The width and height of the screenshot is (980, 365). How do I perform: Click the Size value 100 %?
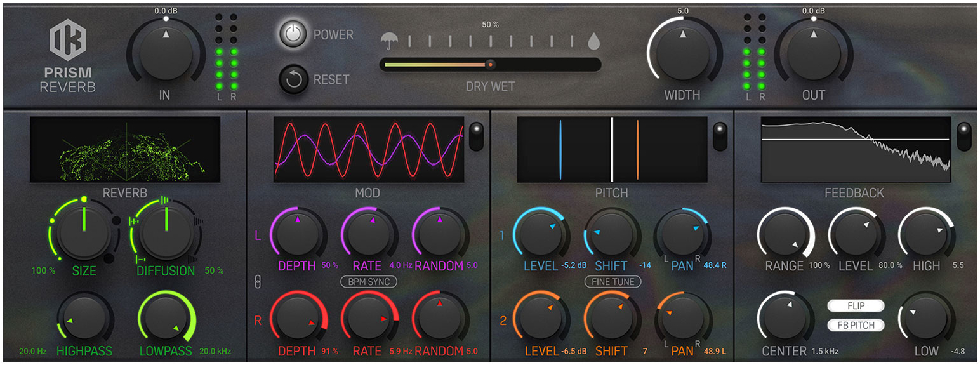point(43,270)
